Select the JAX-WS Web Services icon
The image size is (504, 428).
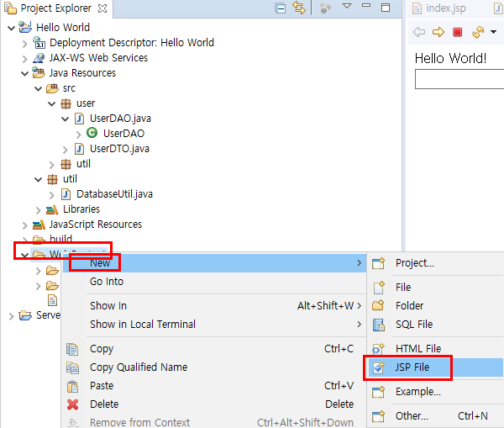pos(39,58)
